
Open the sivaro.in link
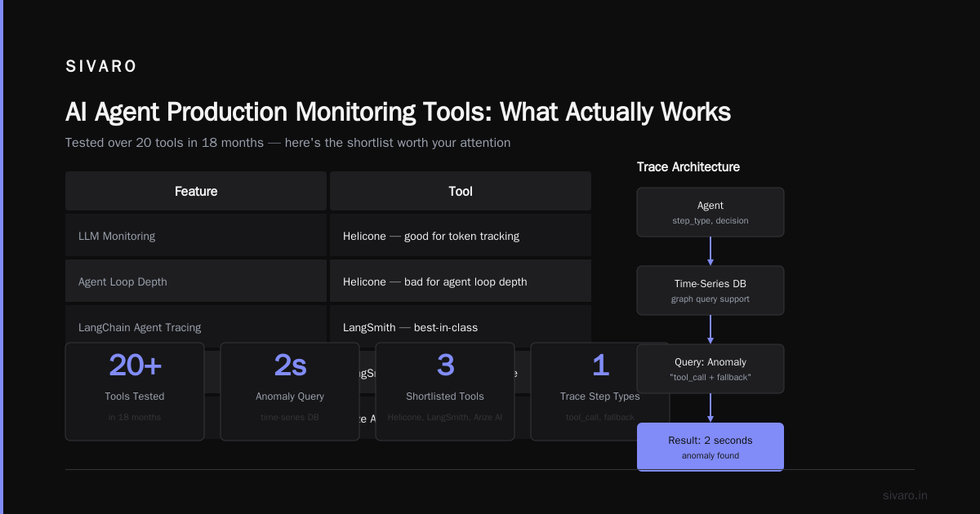pos(905,495)
